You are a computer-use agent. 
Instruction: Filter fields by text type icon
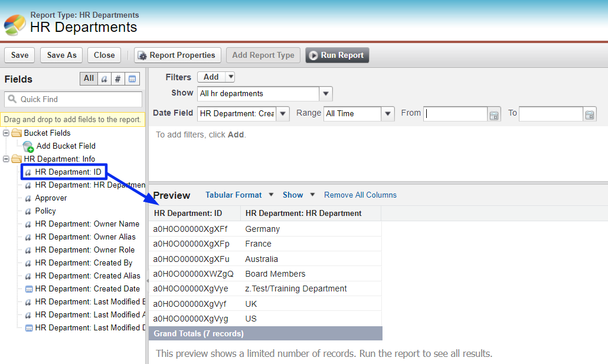(104, 78)
